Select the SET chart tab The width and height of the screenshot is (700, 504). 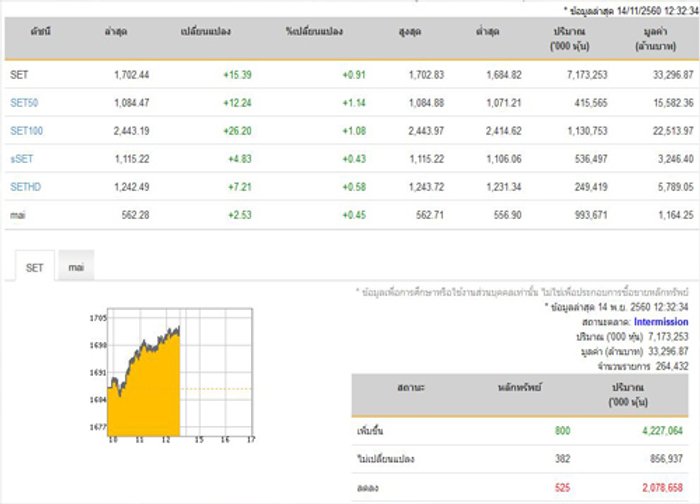35,267
